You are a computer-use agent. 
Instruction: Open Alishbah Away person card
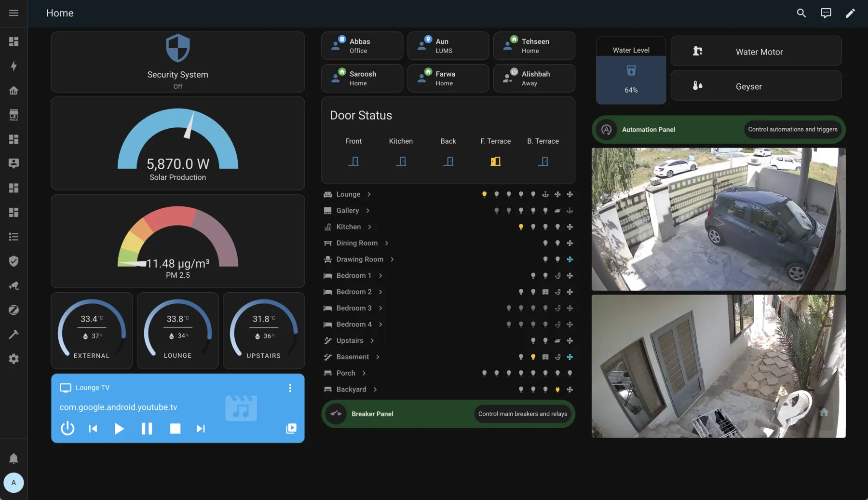(x=534, y=78)
